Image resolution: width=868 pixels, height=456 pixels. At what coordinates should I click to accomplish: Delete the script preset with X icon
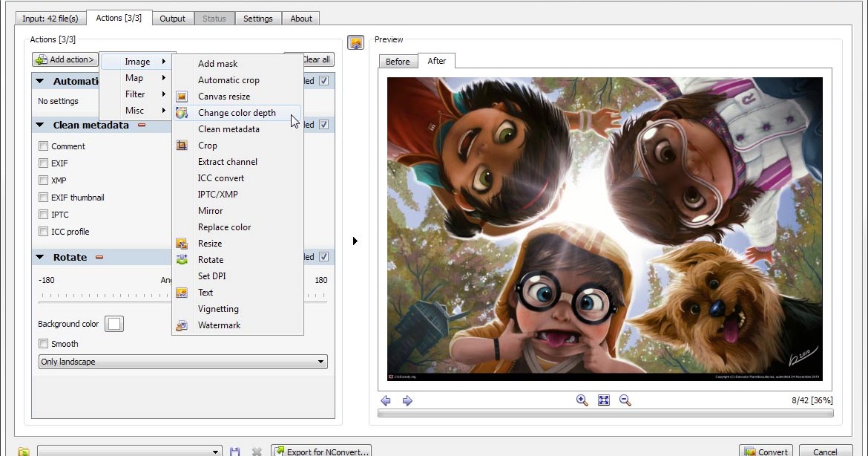(256, 452)
